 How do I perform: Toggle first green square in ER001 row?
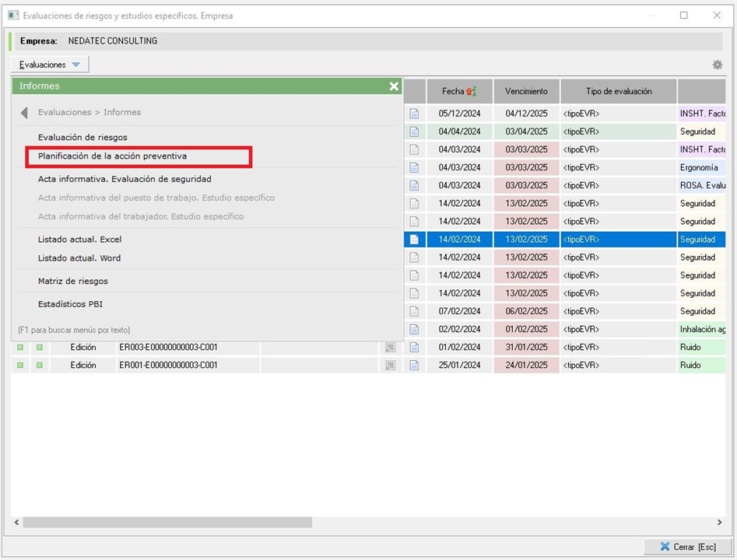[21, 365]
